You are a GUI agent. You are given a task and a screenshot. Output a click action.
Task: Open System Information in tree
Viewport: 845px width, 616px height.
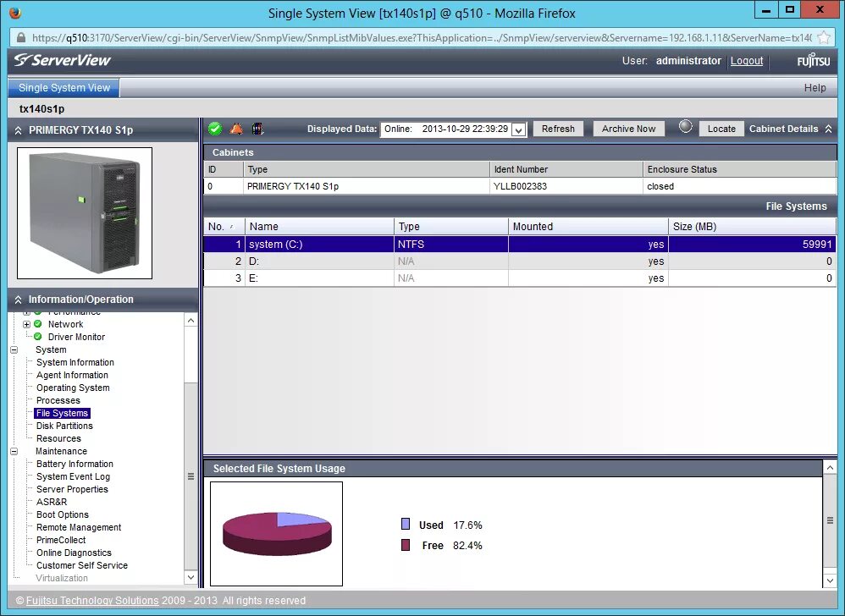point(75,362)
